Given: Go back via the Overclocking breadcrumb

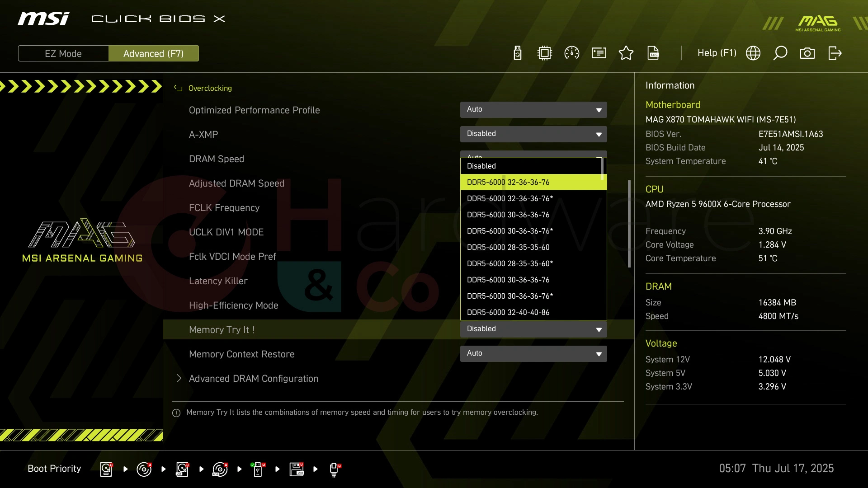Looking at the screenshot, I should point(210,88).
